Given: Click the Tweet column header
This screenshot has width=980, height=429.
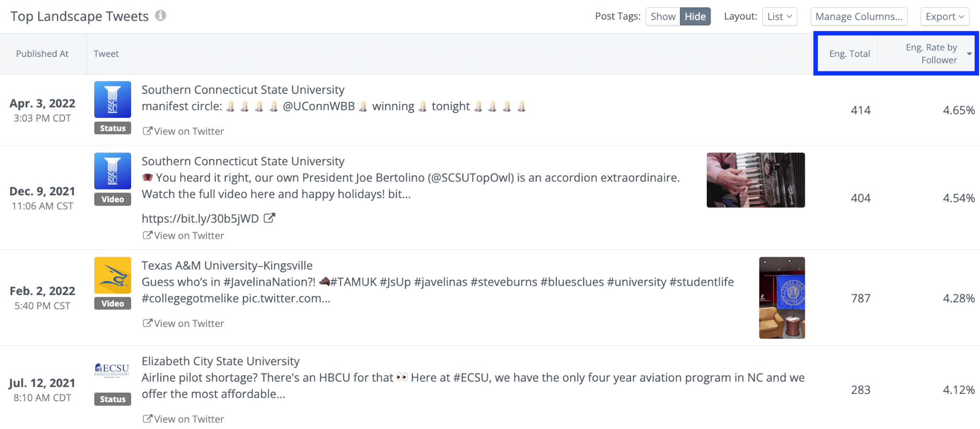Looking at the screenshot, I should [106, 54].
